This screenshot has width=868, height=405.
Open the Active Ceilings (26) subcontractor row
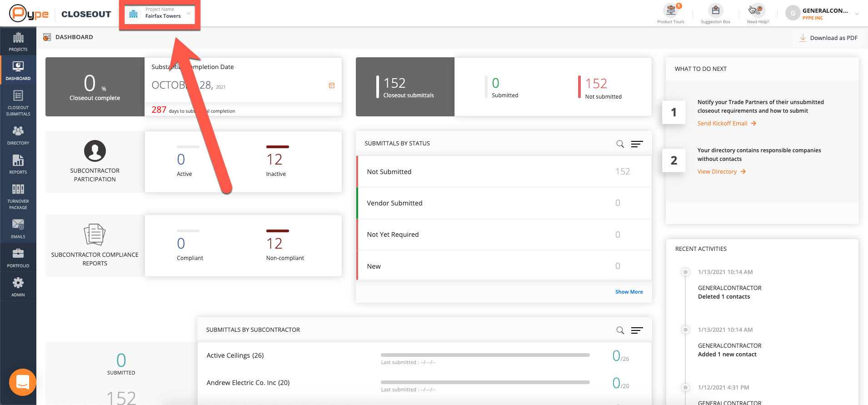pos(424,357)
